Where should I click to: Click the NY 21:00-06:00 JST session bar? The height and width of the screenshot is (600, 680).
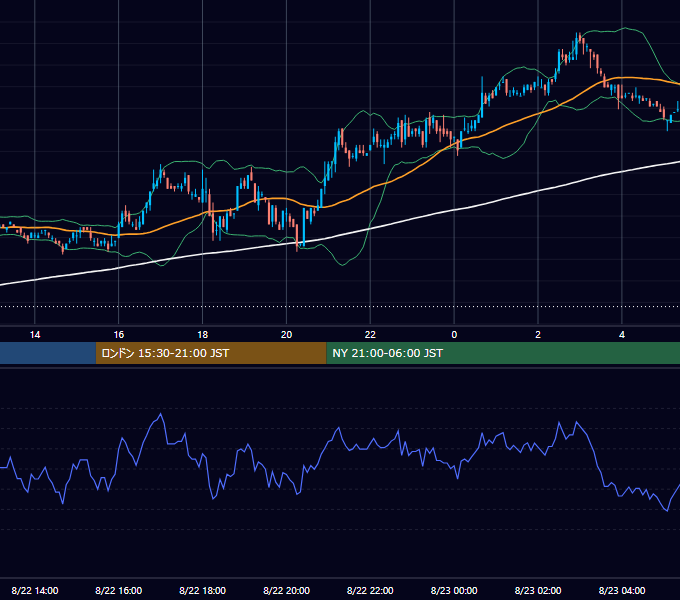[x=503, y=353]
